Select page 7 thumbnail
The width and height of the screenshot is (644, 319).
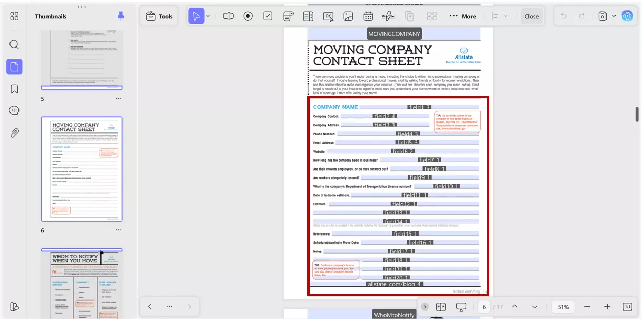click(x=82, y=284)
